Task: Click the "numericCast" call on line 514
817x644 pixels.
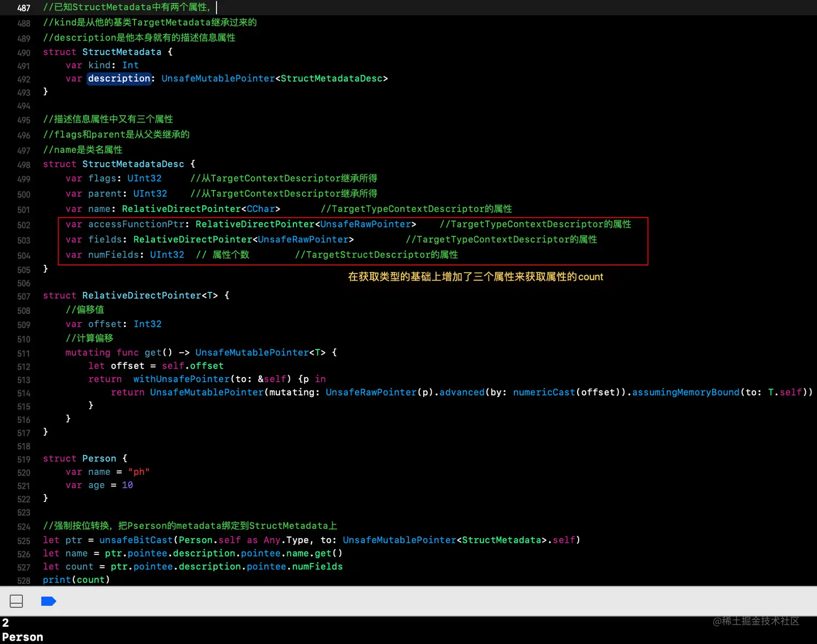Action: (544, 392)
